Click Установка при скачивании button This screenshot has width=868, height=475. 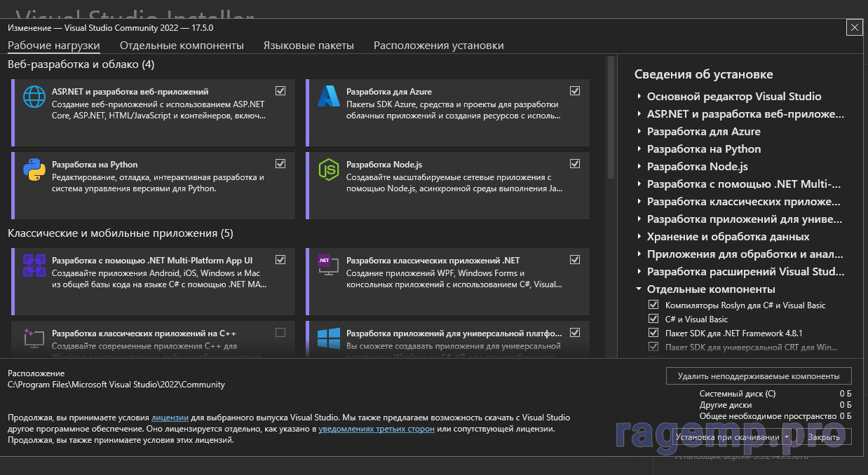(726, 436)
